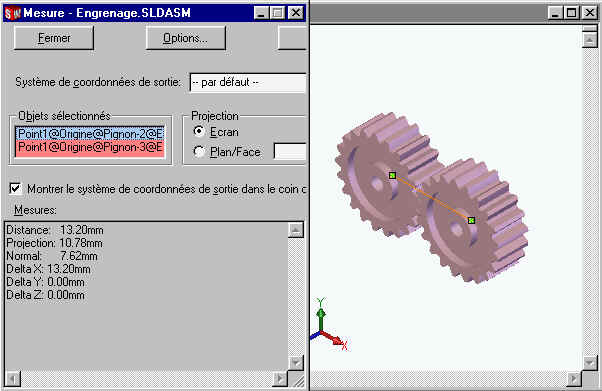This screenshot has height=391, width=602.
Task: Click the SolidWorks logo icon in title bar
Action: [12, 13]
